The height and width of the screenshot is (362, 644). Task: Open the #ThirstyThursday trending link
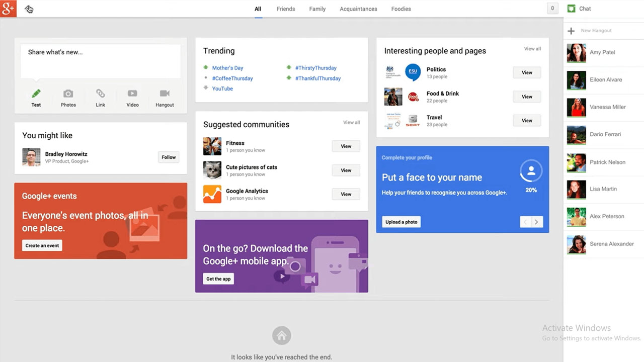(316, 68)
